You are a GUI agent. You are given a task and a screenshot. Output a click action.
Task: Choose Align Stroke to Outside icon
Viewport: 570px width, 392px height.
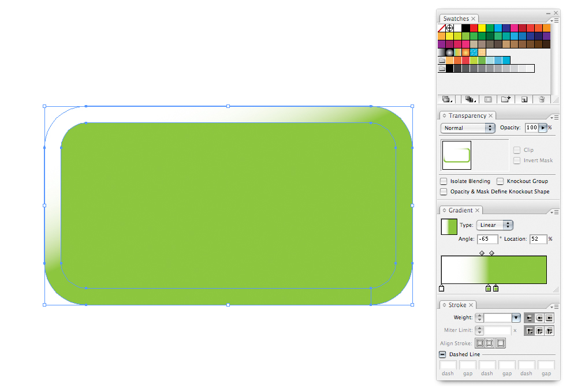[501, 343]
